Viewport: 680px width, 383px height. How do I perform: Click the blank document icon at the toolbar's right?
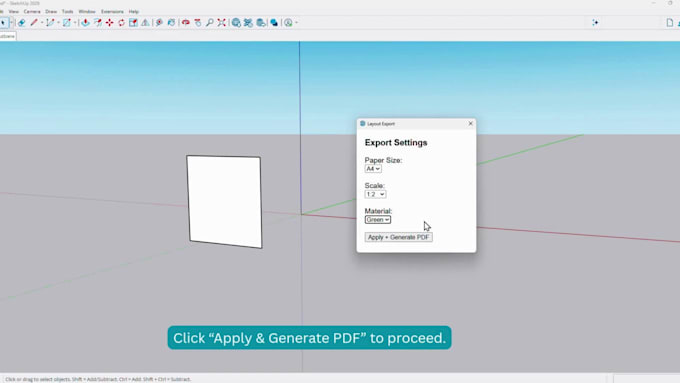pos(670,23)
